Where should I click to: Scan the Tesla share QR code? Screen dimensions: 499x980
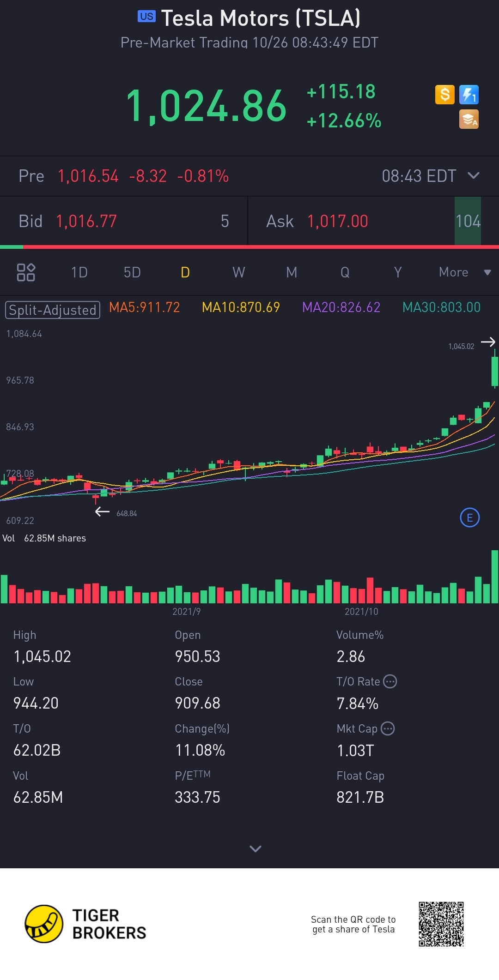click(441, 924)
